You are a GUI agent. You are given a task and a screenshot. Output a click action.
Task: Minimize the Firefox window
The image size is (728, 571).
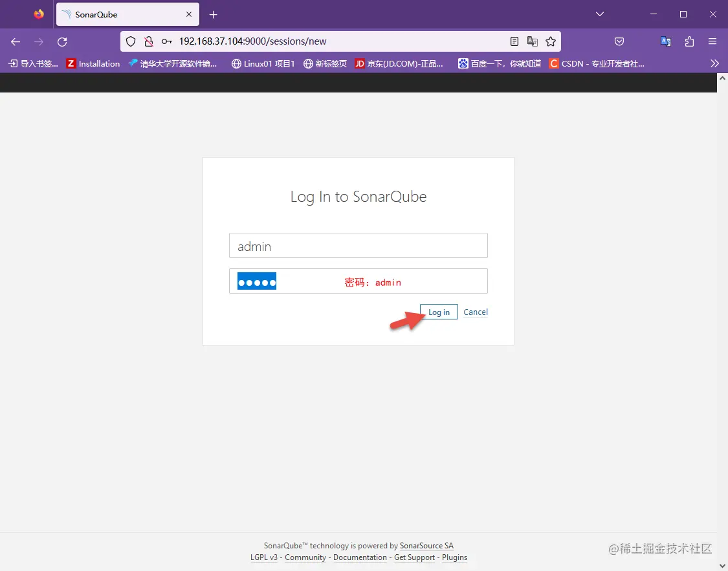[654, 14]
